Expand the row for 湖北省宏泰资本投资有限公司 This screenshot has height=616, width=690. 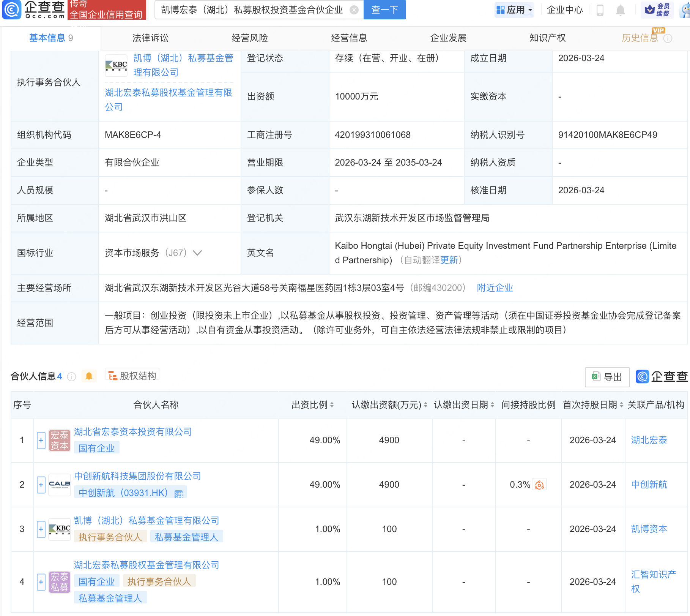pyautogui.click(x=41, y=440)
